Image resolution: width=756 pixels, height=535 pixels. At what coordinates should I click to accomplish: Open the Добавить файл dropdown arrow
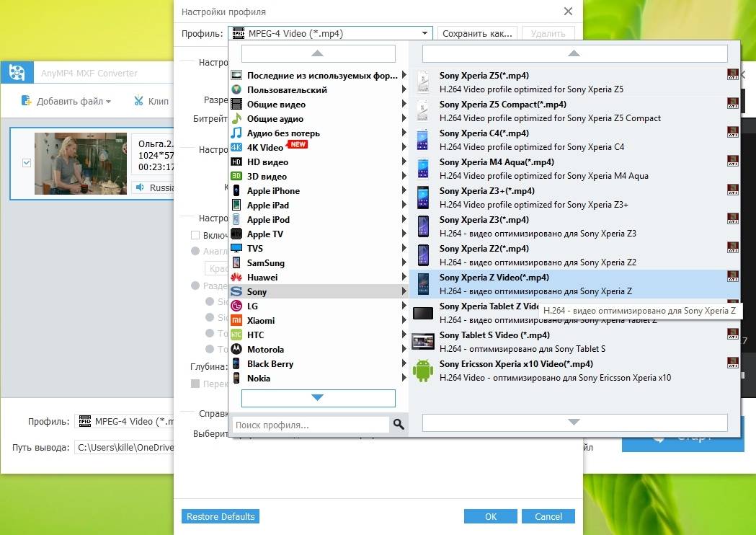tap(109, 102)
